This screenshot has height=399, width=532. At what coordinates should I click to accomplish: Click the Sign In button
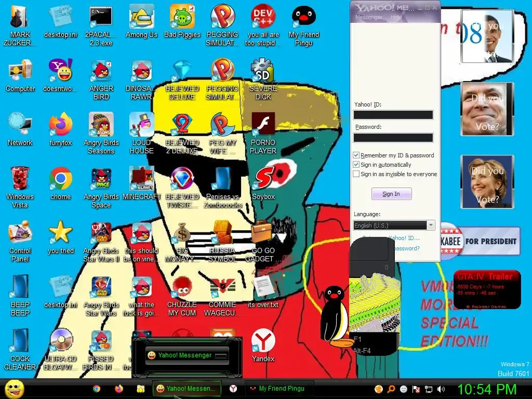click(392, 194)
